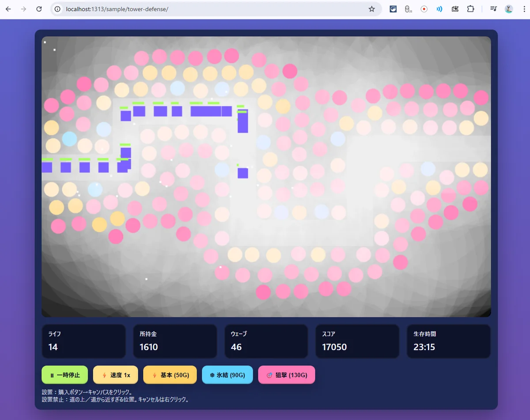This screenshot has width=530, height=420.
Task: Choose the 狙撃 (130G) sniper tower
Action: click(286, 375)
